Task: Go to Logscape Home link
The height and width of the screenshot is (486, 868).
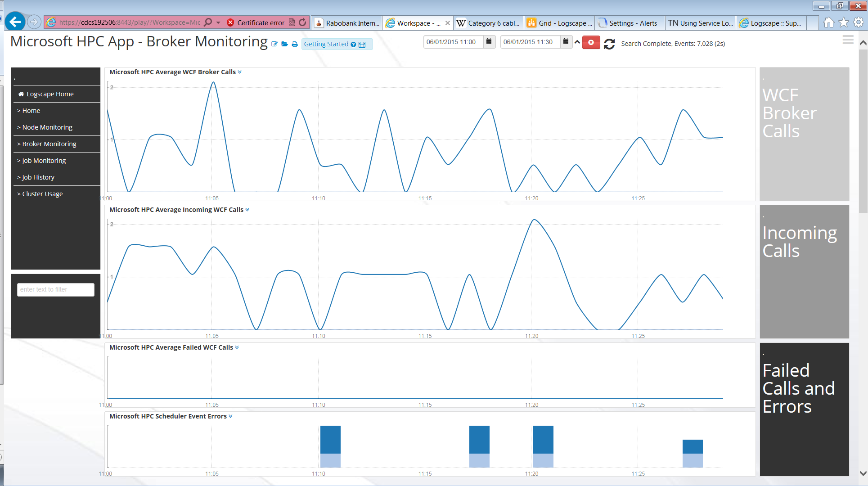Action: (x=49, y=94)
